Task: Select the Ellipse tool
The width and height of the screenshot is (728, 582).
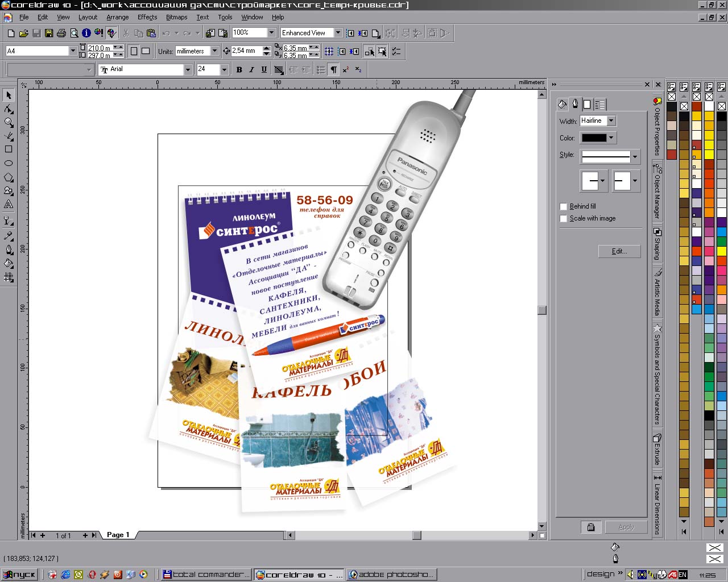Action: 9,163
